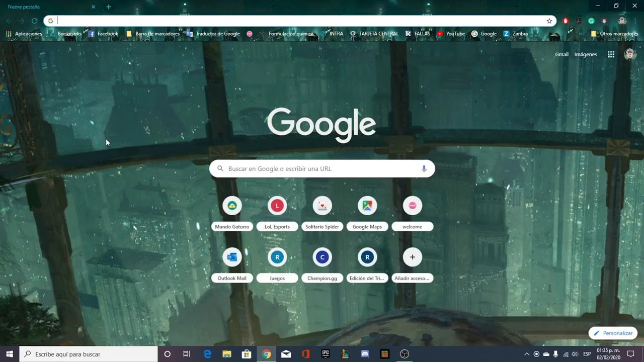Viewport: 644px width, 362px height.
Task: Focus the Chrome address bar
Action: [x=299, y=21]
